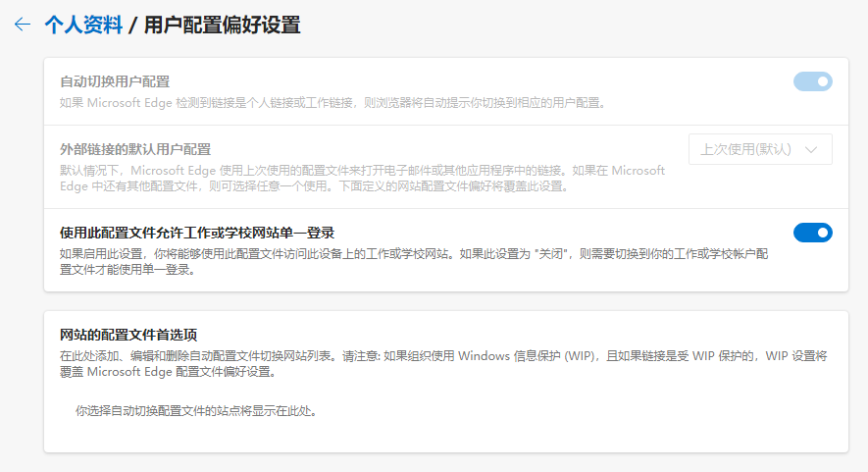Click the placeholder text 你选择自动切换配置文件的站点将显示在此处

[196, 411]
